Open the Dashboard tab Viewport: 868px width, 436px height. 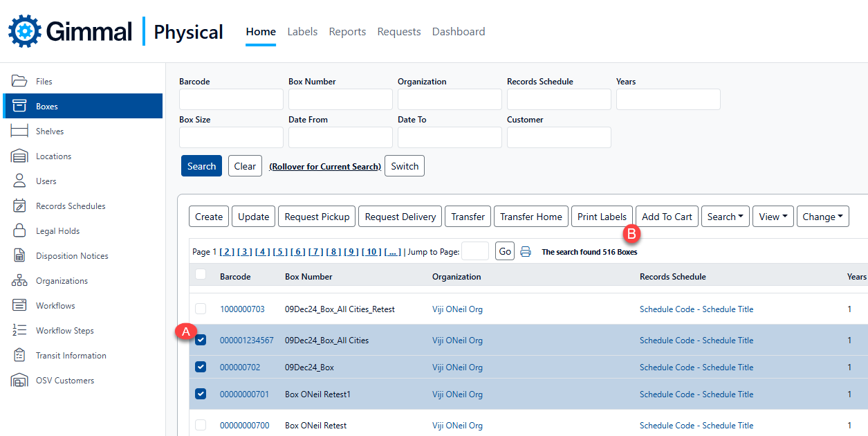pos(458,32)
